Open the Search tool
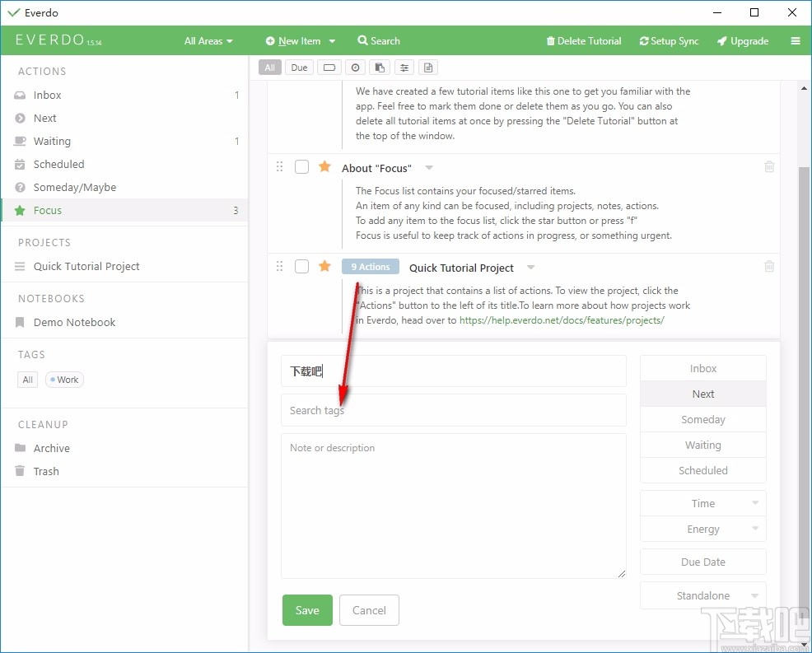Screen dimensions: 812x653 379,41
